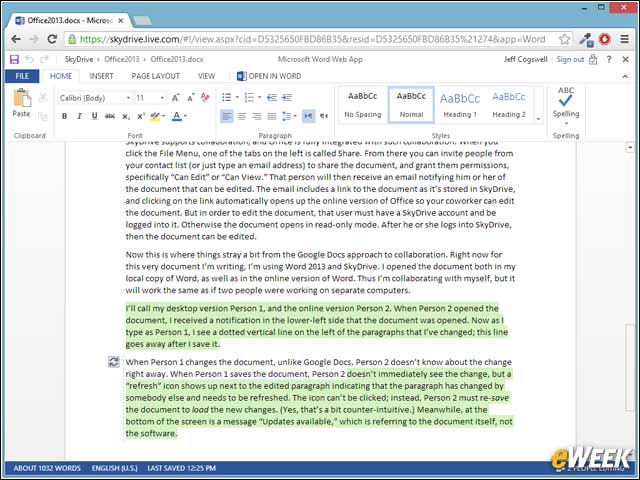
Task: Open the Help question mark
Action: [x=609, y=60]
